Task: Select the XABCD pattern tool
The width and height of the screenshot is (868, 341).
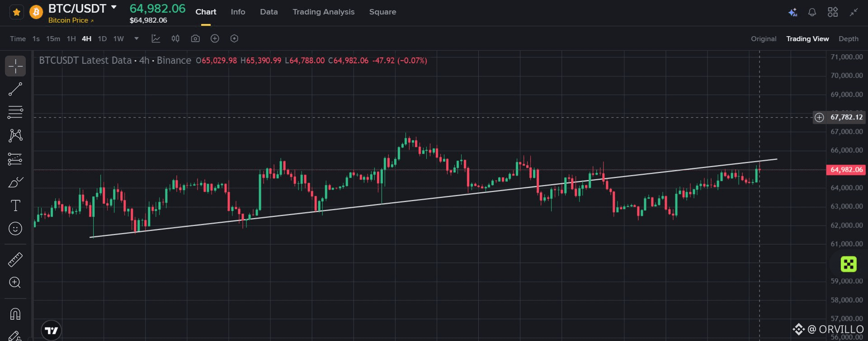Action: pyautogui.click(x=15, y=136)
